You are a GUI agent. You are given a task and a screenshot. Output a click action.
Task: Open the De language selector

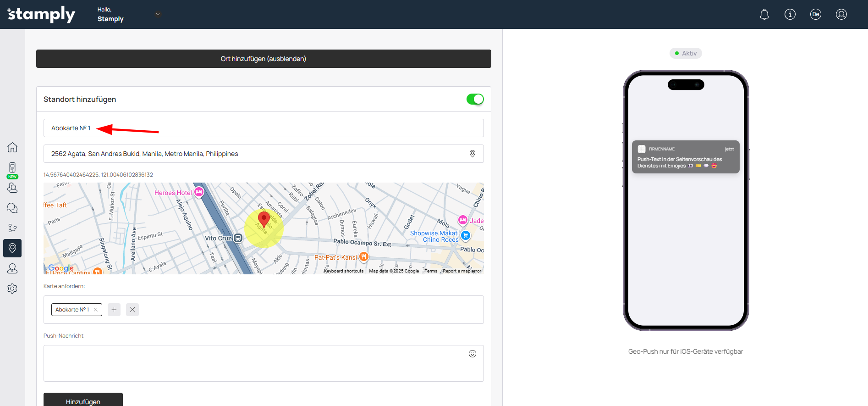point(815,14)
